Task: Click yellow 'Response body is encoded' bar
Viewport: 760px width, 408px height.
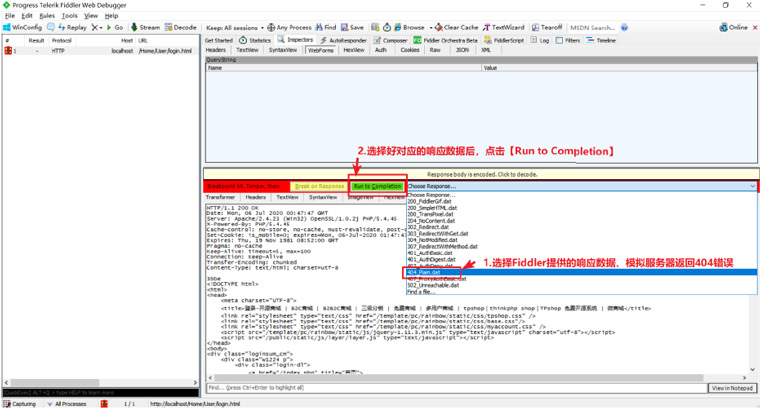Action: (481, 174)
